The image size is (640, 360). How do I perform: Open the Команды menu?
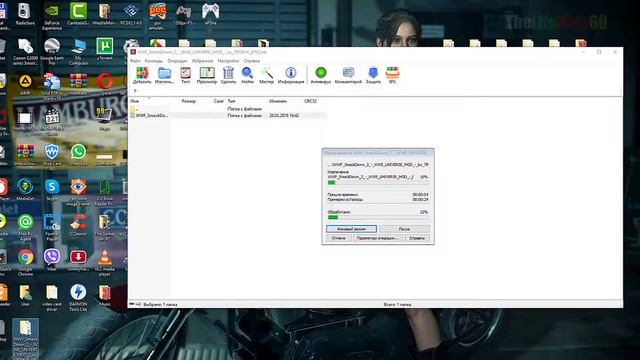click(x=154, y=61)
